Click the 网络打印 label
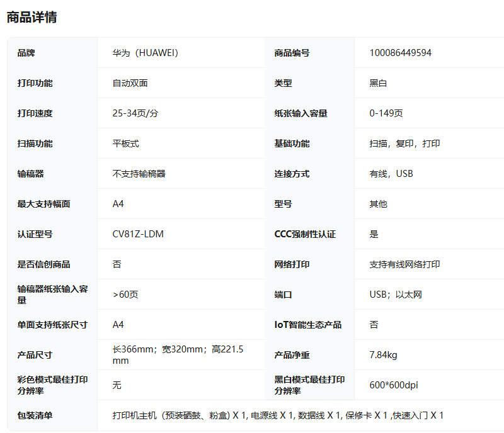Viewport: 504px width, 433px height. [292, 264]
